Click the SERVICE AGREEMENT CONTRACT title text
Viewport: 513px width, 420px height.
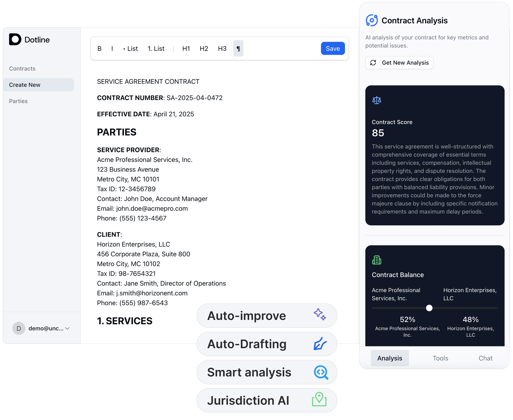click(148, 82)
